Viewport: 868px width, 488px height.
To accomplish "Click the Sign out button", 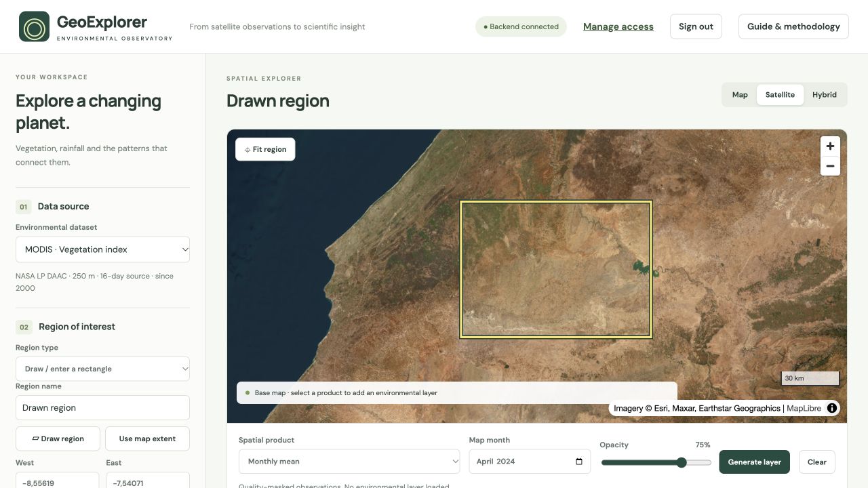I will [696, 26].
